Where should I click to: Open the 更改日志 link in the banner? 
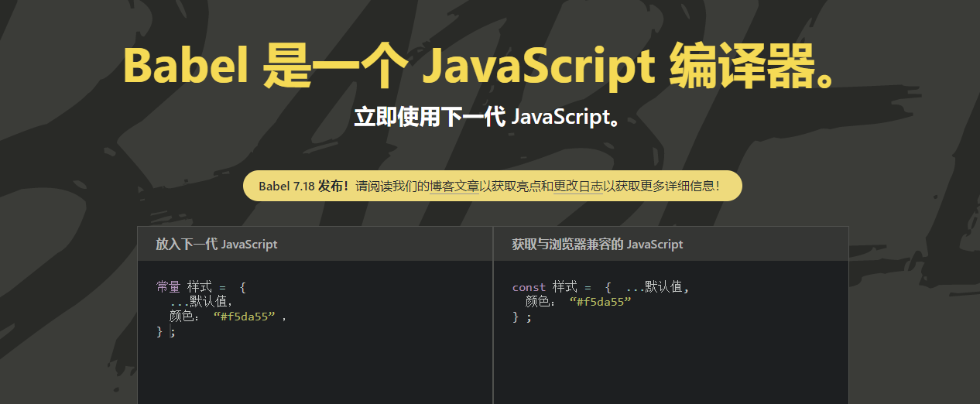tap(578, 186)
